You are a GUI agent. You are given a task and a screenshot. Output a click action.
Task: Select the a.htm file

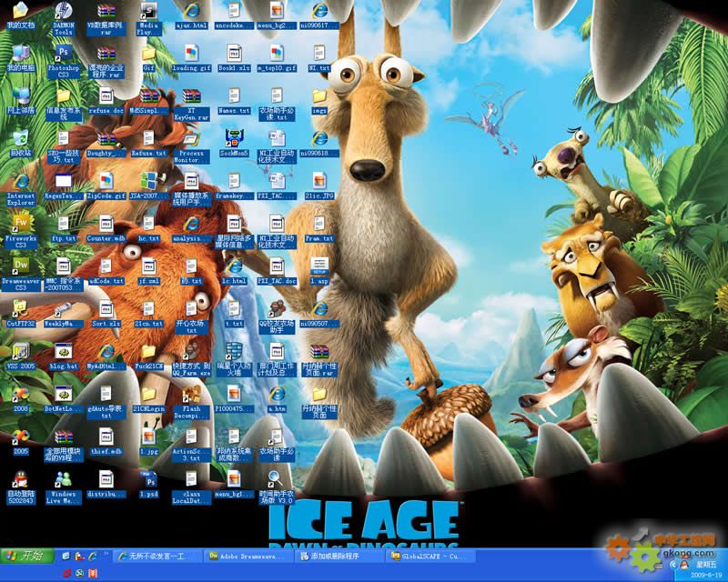tap(277, 399)
